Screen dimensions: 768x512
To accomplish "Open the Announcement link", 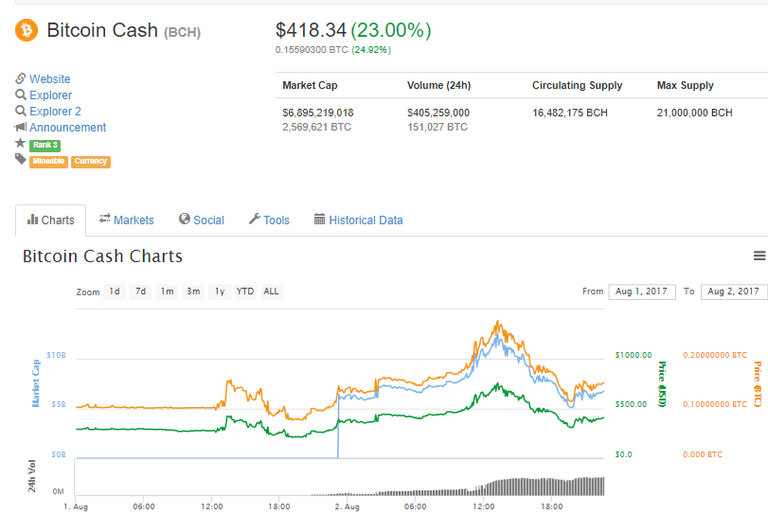I will tap(68, 127).
